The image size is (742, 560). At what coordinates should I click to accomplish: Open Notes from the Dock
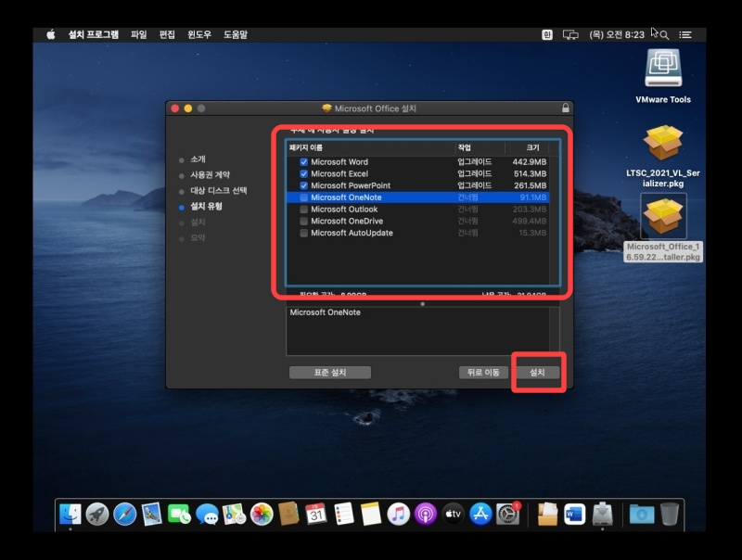pos(370,515)
